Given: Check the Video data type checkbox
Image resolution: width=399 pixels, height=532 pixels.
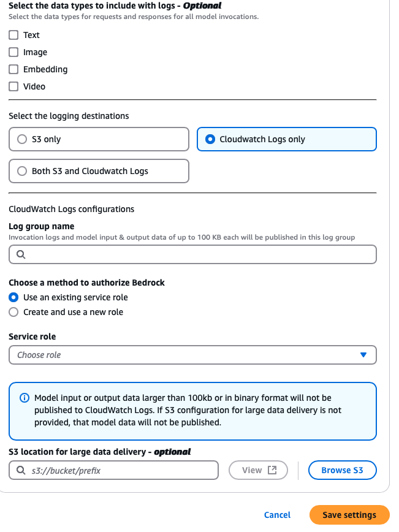Looking at the screenshot, I should pos(13,86).
